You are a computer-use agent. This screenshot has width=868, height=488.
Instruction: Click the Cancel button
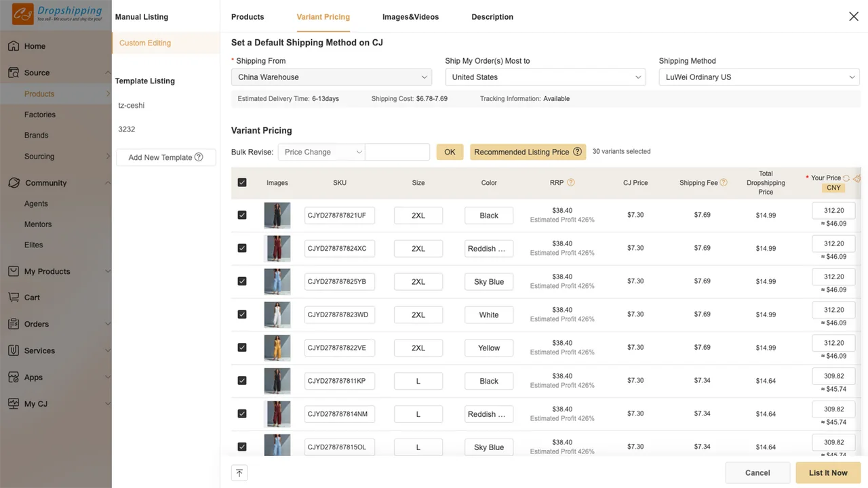(x=757, y=473)
